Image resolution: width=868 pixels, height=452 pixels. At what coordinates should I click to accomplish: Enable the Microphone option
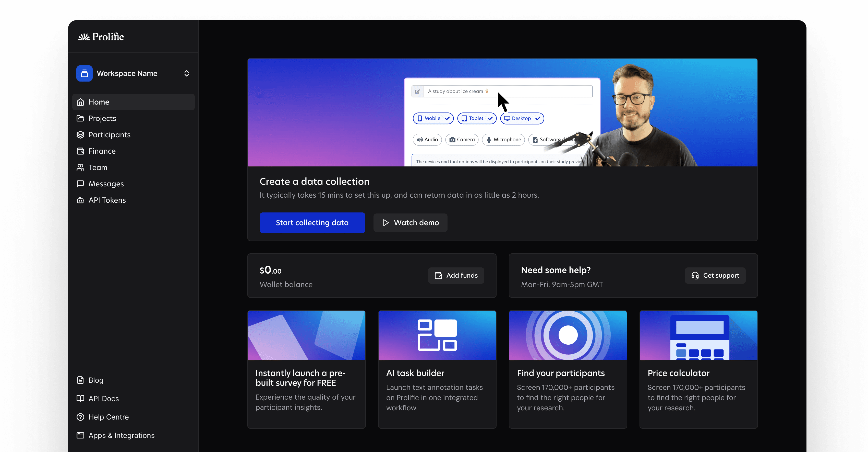(x=503, y=139)
